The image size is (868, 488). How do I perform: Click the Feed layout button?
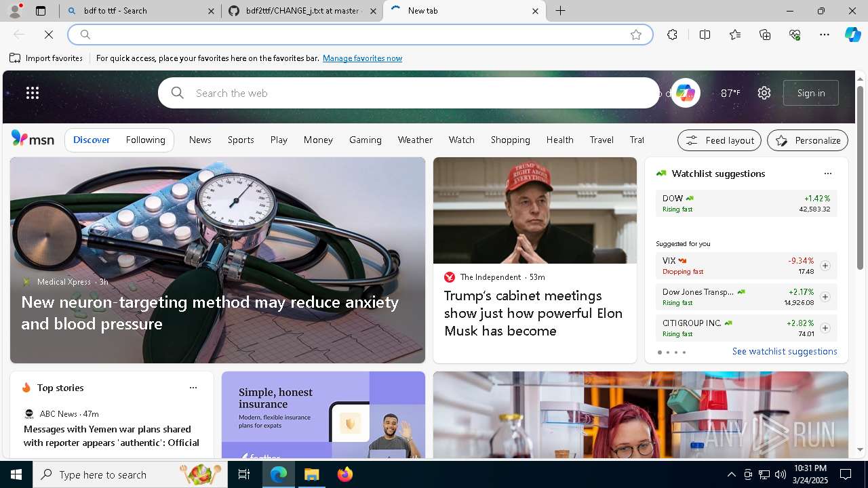click(719, 140)
